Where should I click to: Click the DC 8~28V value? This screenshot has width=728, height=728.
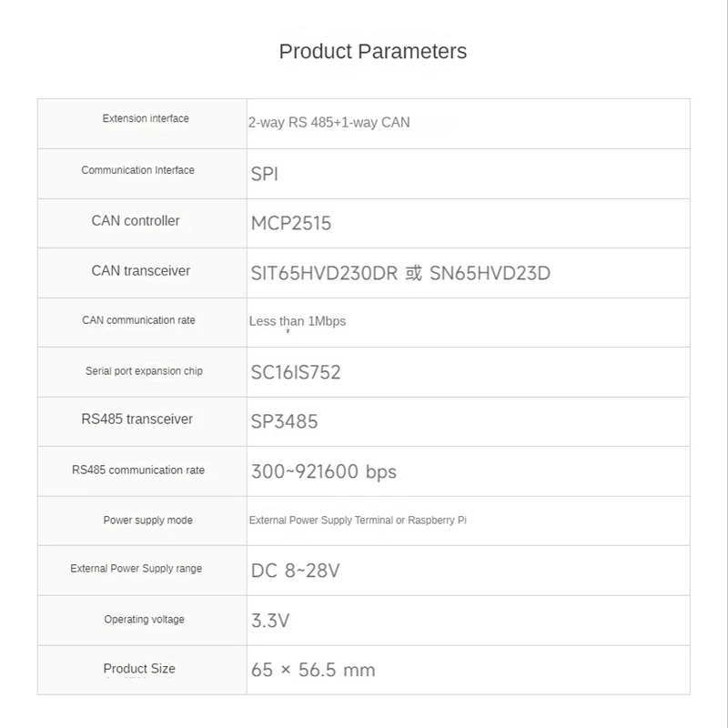[295, 571]
